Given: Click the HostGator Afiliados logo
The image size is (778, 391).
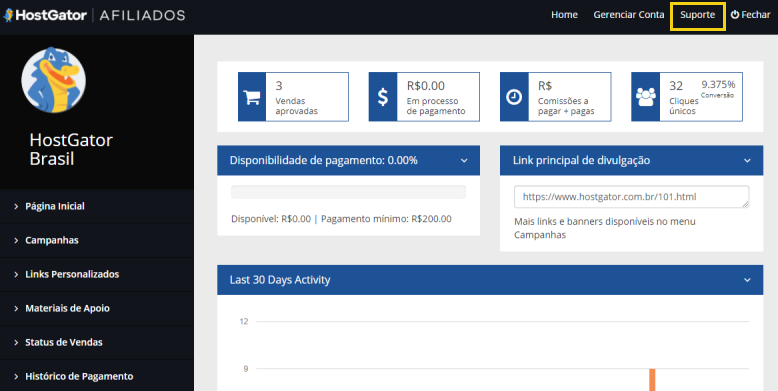Looking at the screenshot, I should click(x=94, y=15).
